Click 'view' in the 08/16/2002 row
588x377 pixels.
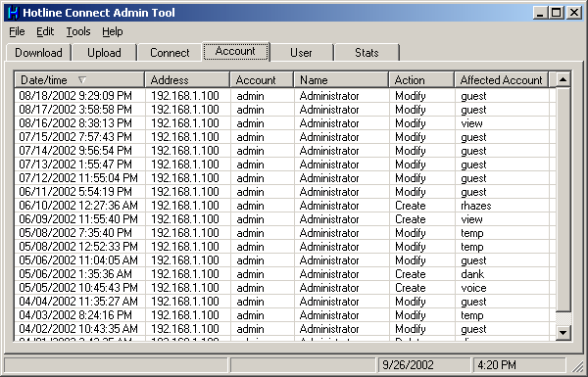coord(471,123)
